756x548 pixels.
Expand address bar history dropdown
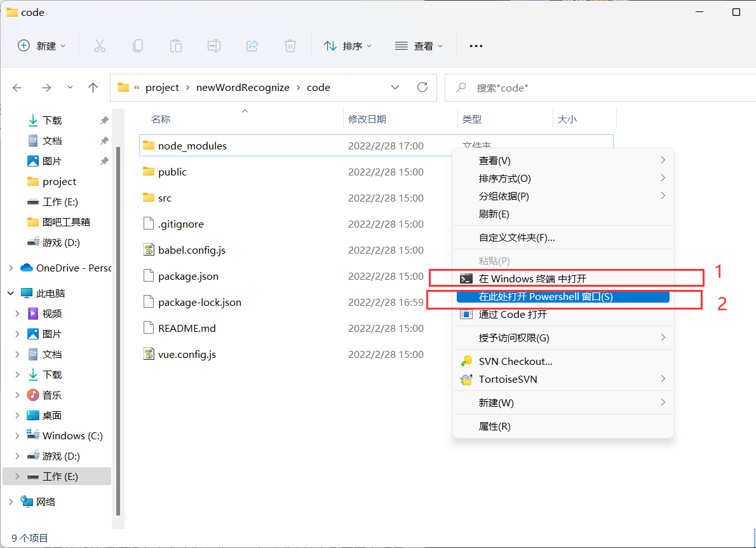395,87
